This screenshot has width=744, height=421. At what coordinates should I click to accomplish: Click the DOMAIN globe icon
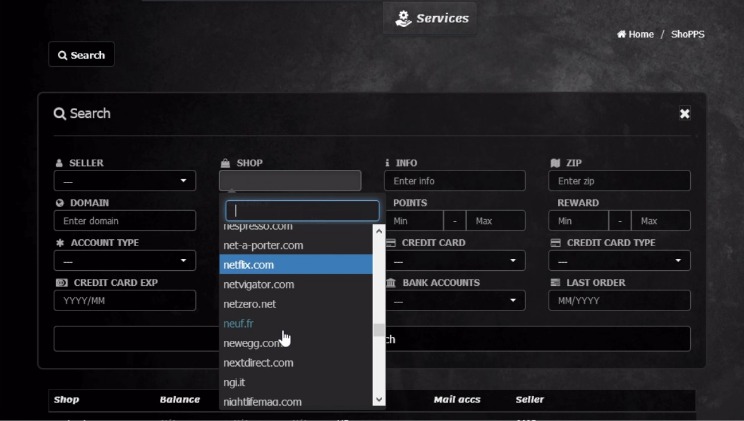point(59,203)
